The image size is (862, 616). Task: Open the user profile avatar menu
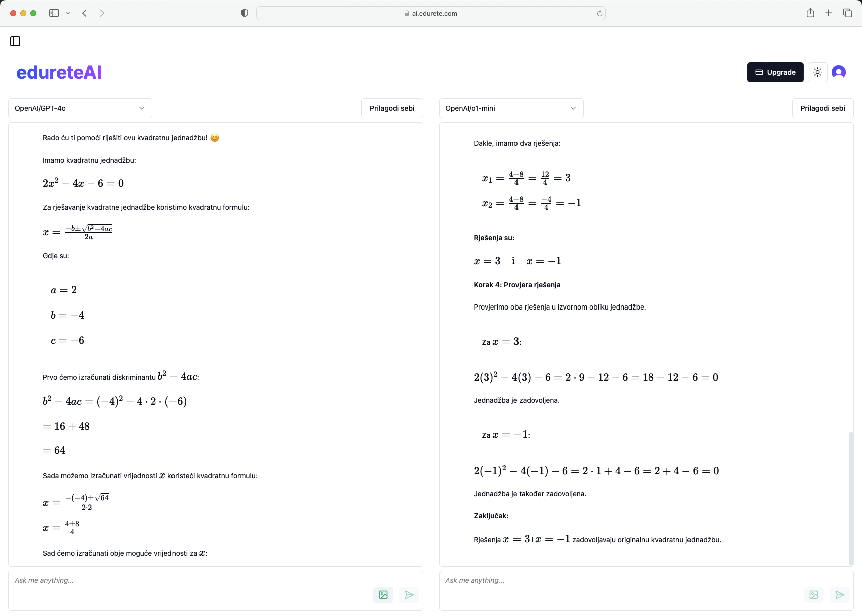coord(838,72)
